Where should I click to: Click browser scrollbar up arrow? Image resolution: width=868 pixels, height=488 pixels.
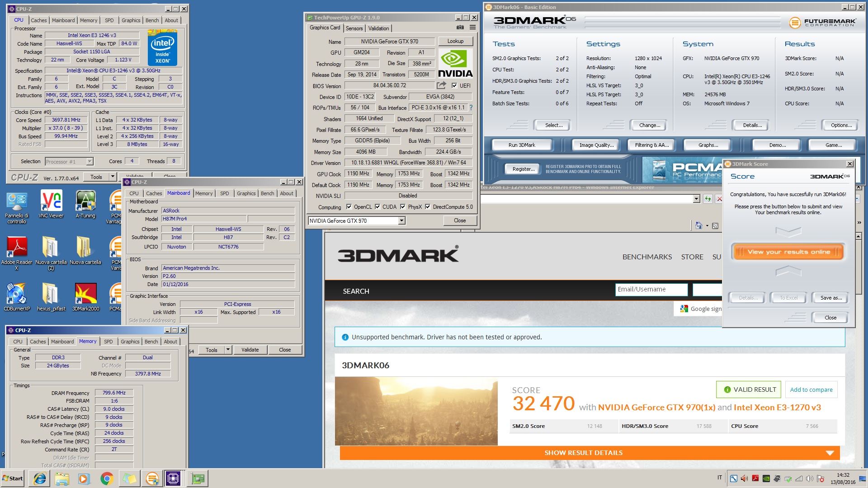tap(858, 236)
